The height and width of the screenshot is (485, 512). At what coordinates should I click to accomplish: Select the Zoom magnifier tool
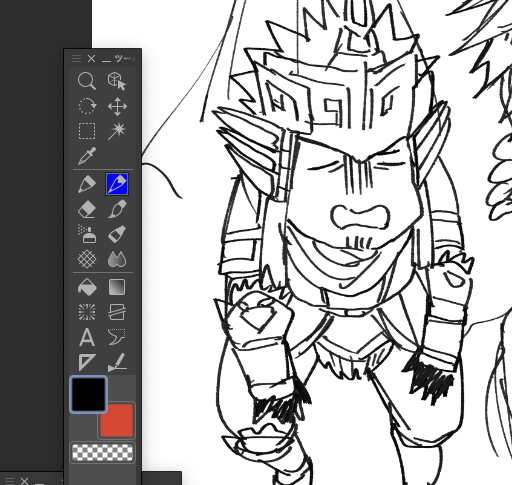[87, 81]
